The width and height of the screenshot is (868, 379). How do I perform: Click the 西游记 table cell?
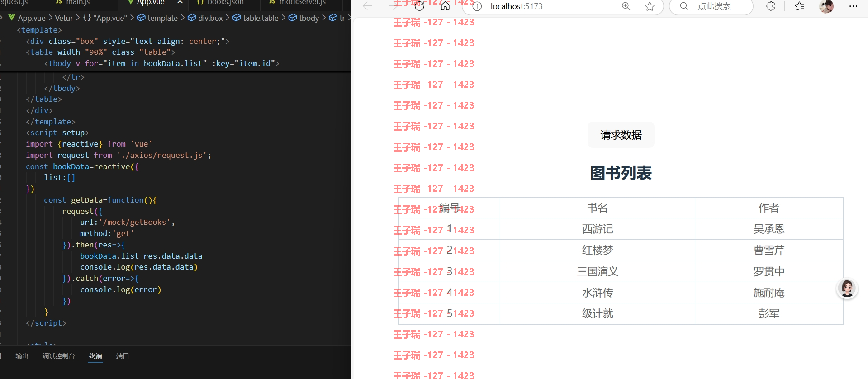pos(598,229)
